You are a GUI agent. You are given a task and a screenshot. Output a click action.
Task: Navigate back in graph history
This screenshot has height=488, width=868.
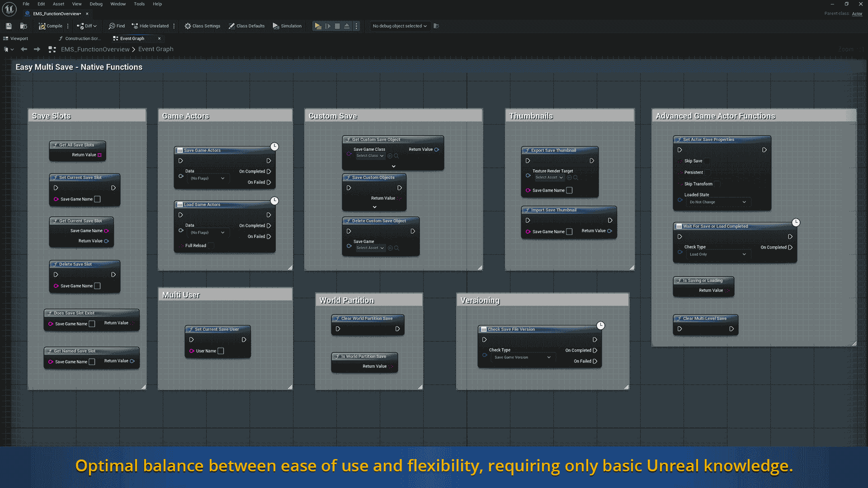[x=24, y=49]
